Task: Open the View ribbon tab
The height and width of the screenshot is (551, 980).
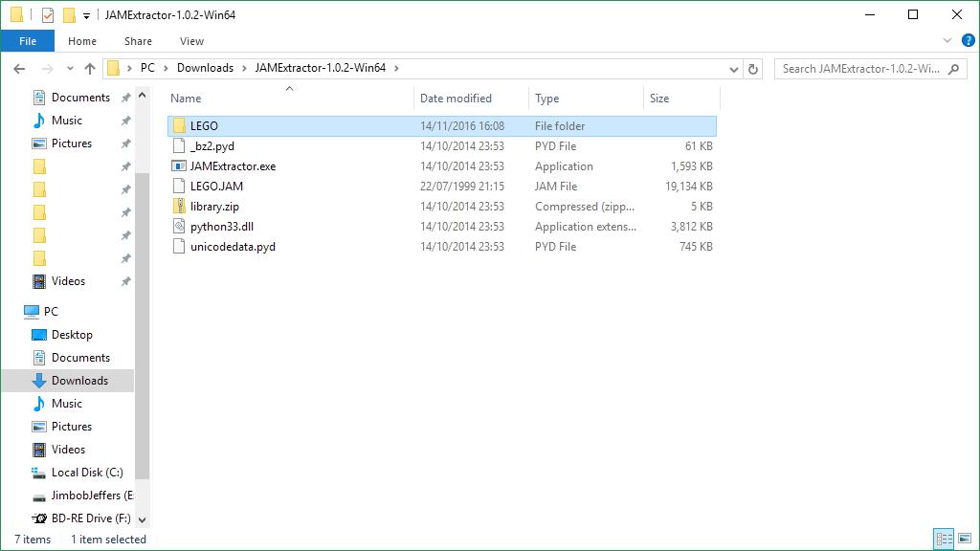Action: [x=191, y=40]
